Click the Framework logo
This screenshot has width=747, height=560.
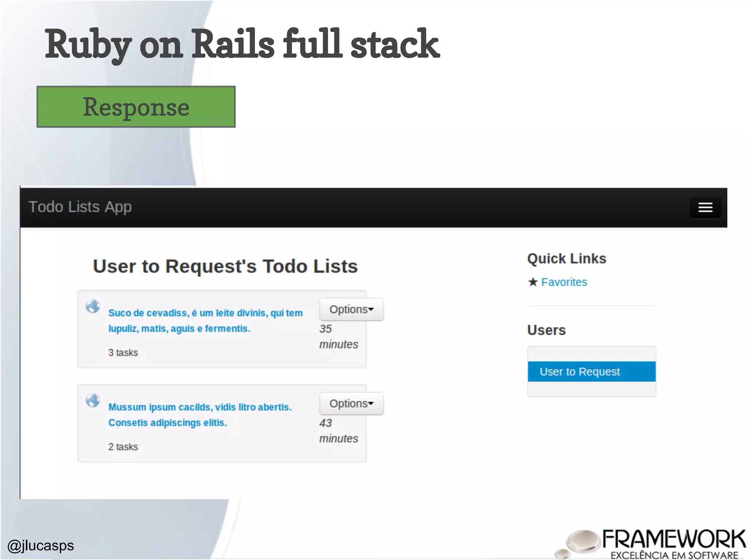coord(651,544)
